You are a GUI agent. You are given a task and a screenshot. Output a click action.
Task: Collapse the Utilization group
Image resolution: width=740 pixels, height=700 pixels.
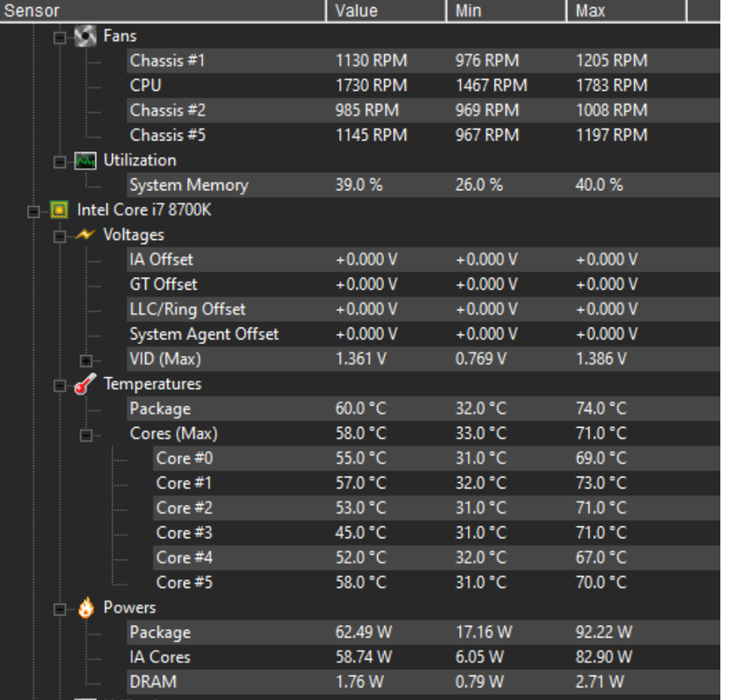[59, 163]
